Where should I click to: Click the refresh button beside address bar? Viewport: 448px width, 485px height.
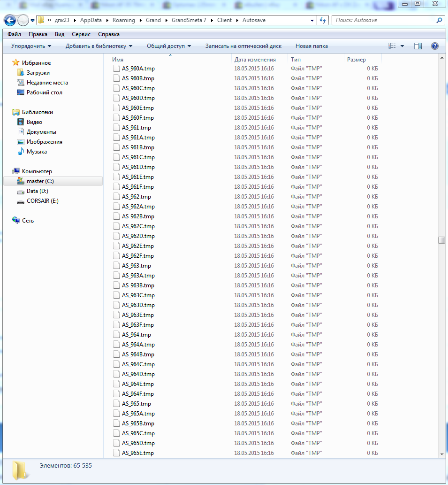coord(323,20)
